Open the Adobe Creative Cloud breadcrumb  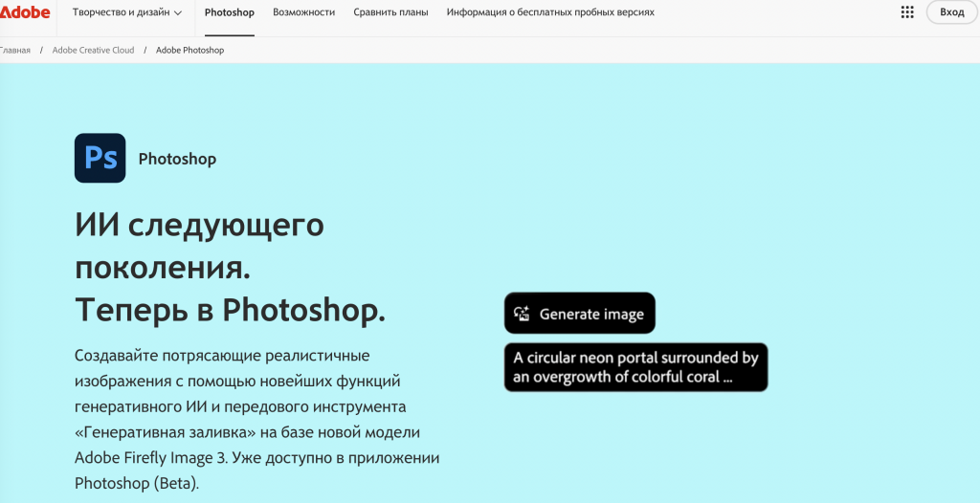93,50
